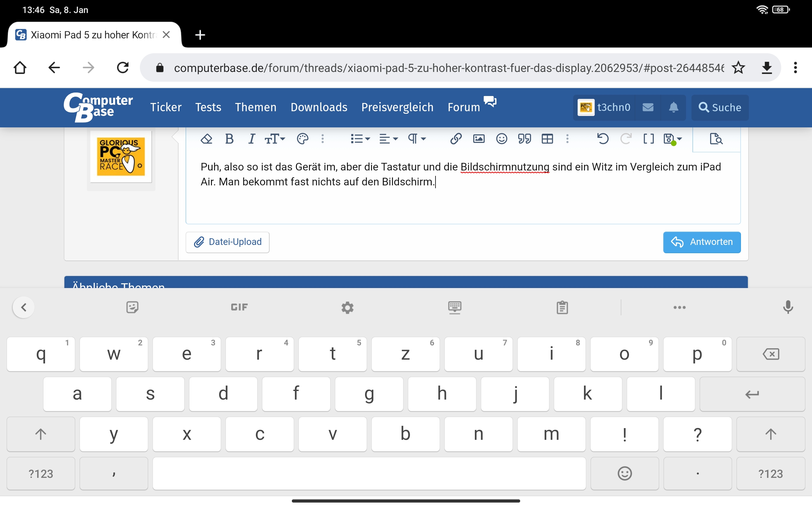Toggle italic formatting
This screenshot has width=812, height=507.
click(x=251, y=138)
